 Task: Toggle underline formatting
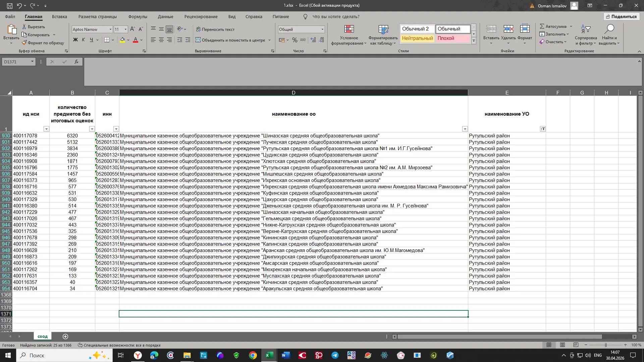(x=92, y=40)
